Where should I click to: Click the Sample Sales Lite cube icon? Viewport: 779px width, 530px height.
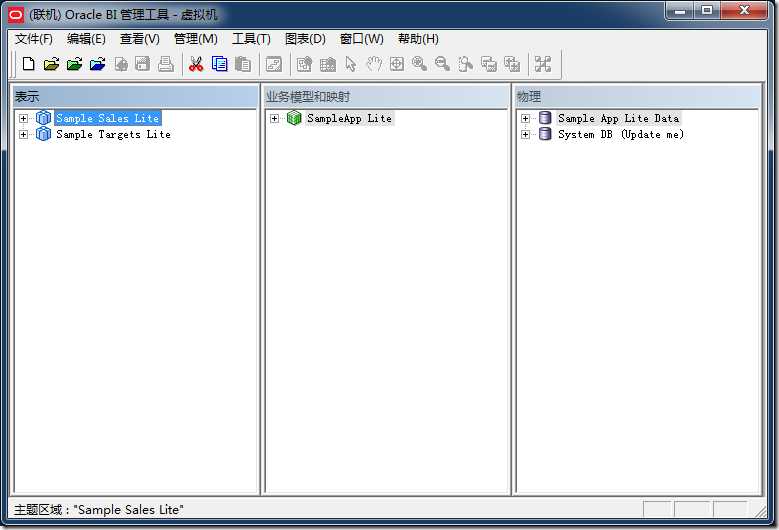point(44,118)
